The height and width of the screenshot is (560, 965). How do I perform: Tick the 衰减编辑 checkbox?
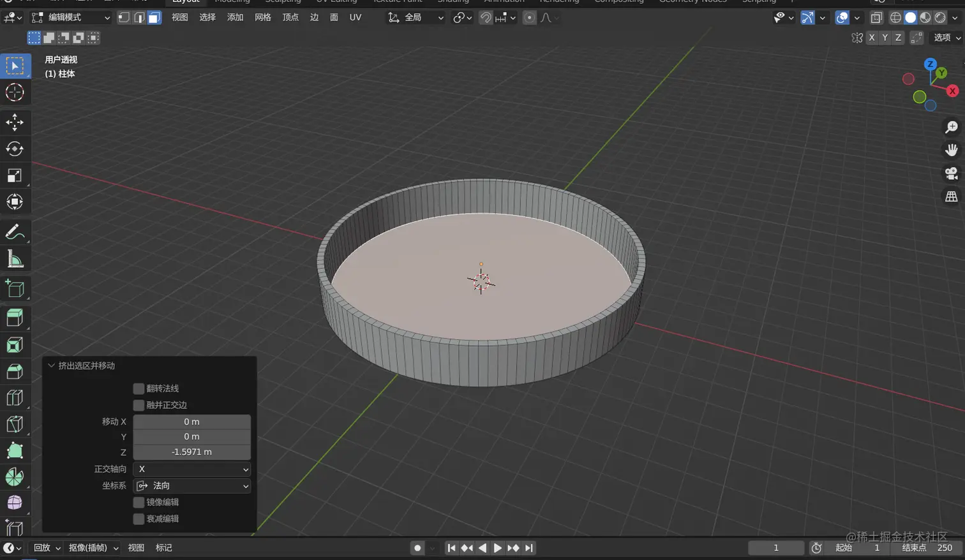[x=138, y=519]
